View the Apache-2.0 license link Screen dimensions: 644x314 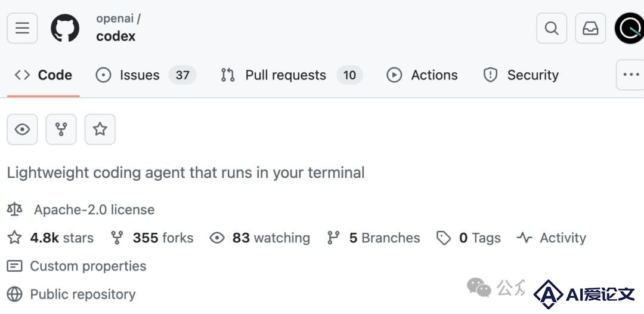coord(94,210)
